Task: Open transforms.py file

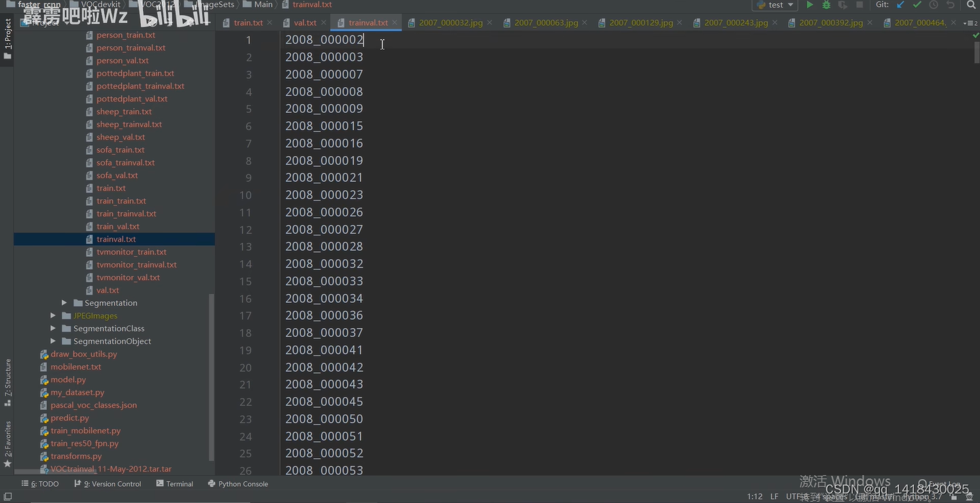Action: [x=76, y=456]
